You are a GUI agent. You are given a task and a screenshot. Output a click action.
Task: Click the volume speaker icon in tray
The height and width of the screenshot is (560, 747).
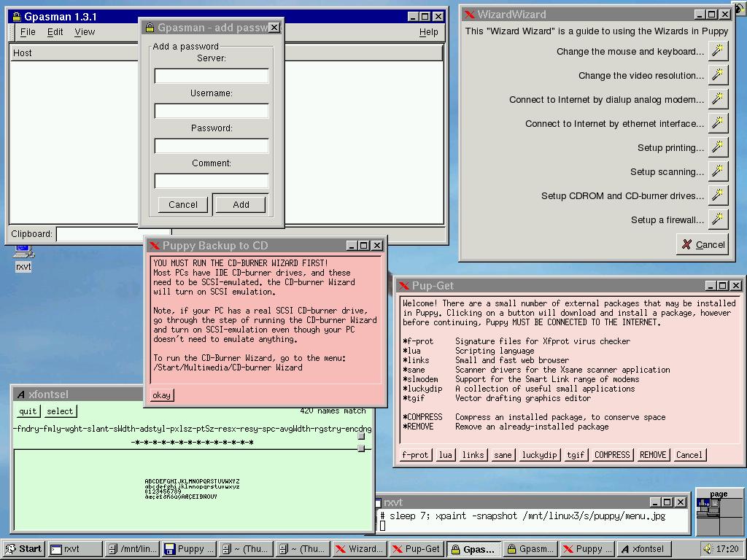[708, 548]
